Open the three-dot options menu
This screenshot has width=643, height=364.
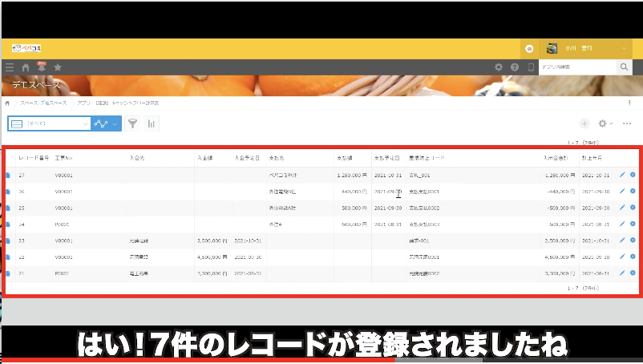(x=627, y=123)
